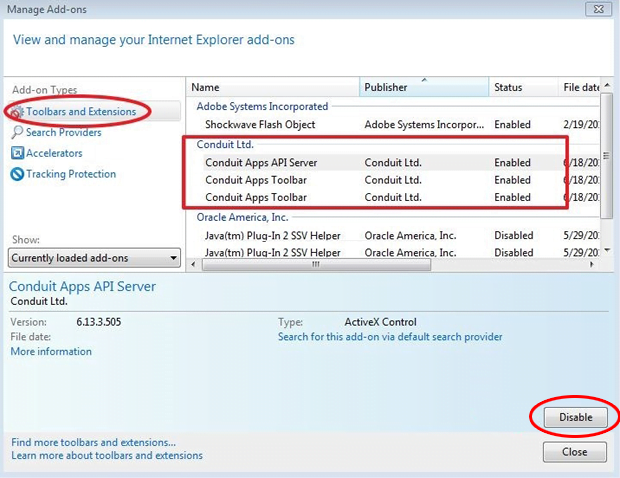Close the Manage Add-ons window with X
Image resolution: width=620 pixels, height=478 pixels.
coord(599,9)
